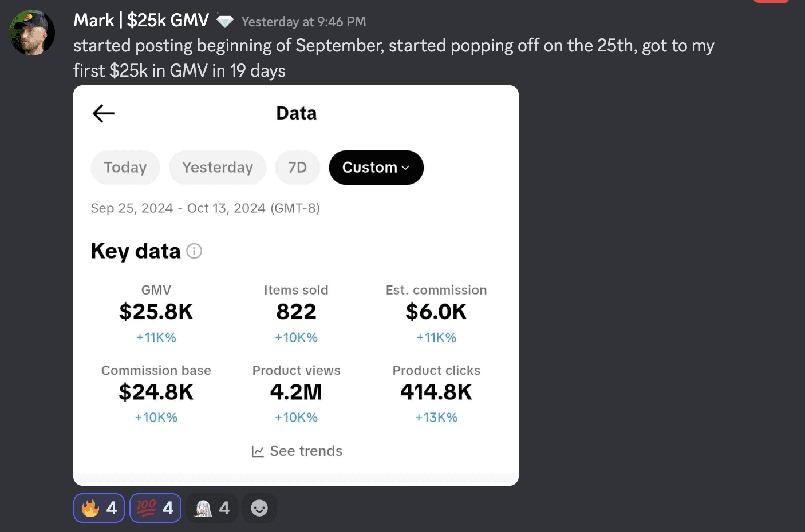Click the Product clicks 414.8K metric

click(436, 392)
